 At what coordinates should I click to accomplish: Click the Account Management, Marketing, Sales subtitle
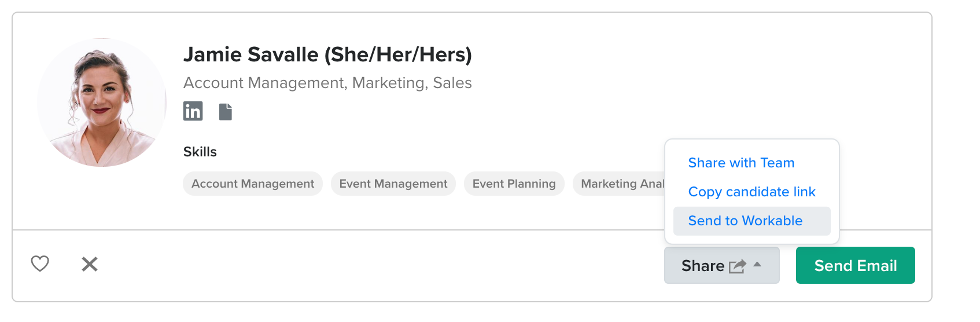pos(327,83)
